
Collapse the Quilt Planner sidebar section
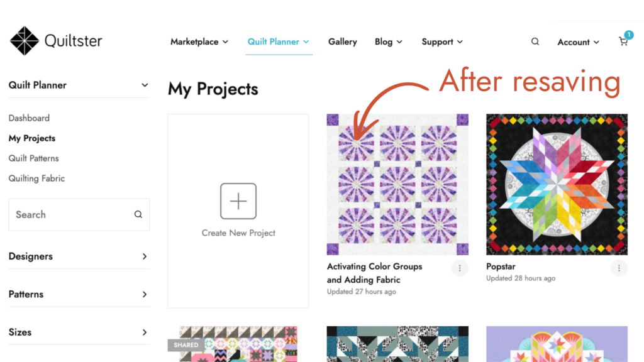coord(145,85)
